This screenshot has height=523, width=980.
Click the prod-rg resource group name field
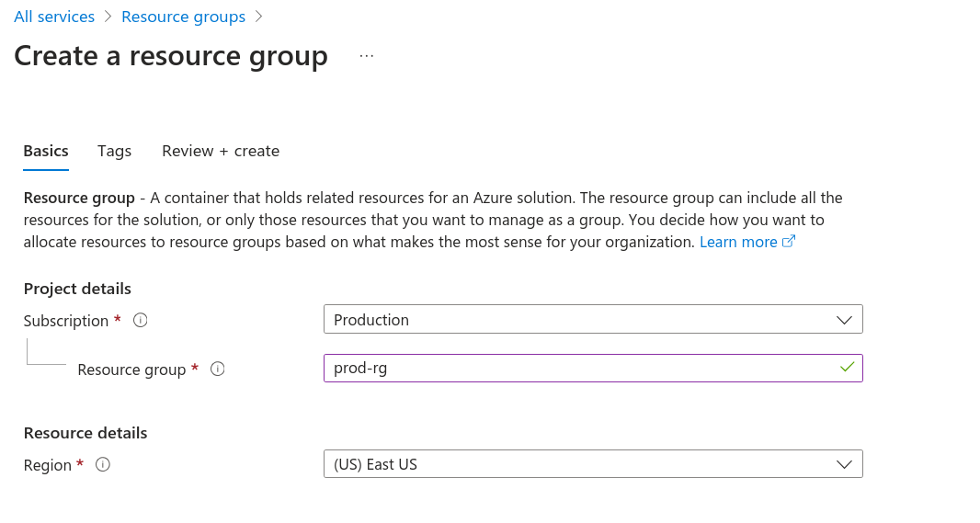[x=579, y=368]
